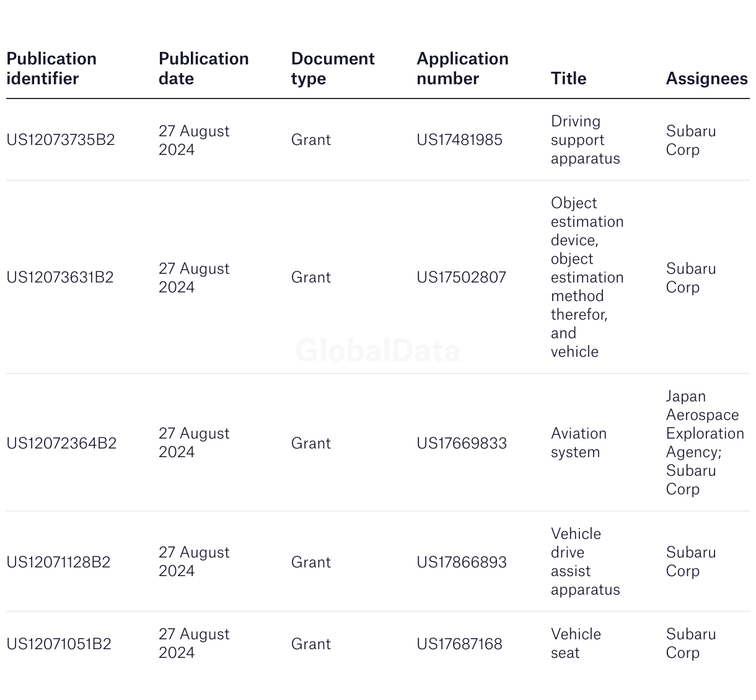The width and height of the screenshot is (756, 700).
Task: Click application number US17481985
Action: pos(459,140)
